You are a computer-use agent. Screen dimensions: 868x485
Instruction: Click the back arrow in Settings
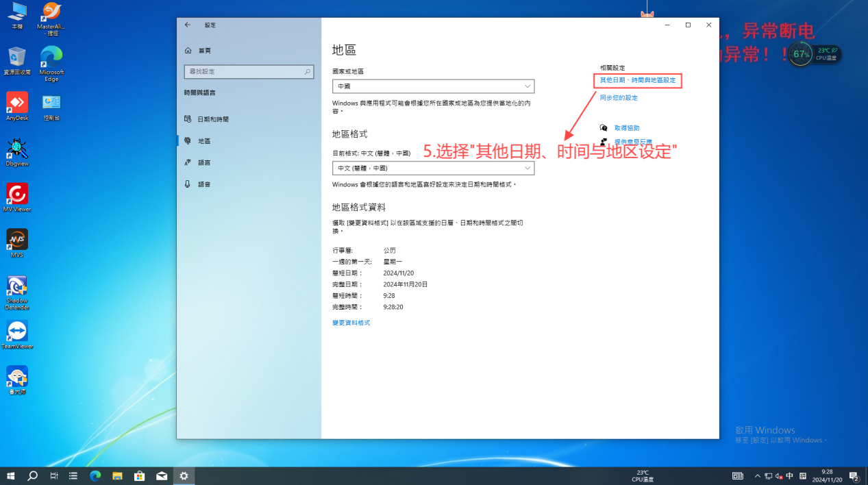188,25
